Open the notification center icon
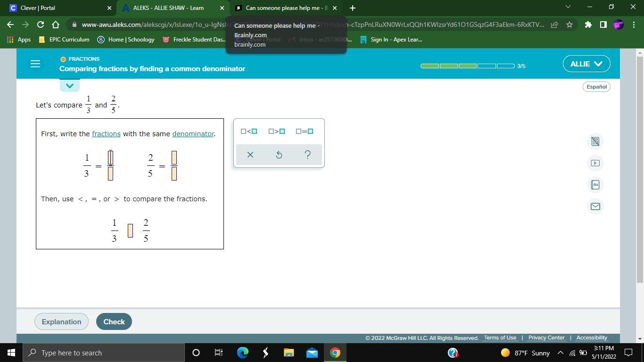The width and height of the screenshot is (644, 362). pos(628,353)
